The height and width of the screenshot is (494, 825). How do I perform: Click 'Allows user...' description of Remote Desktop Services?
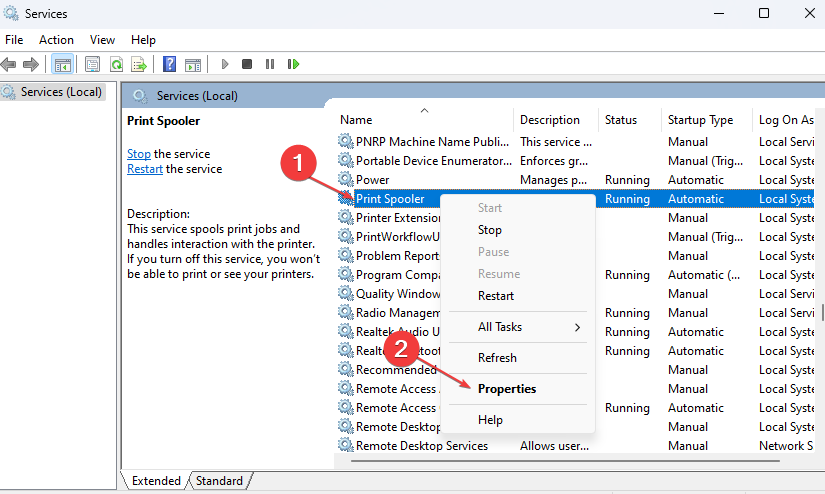click(554, 446)
